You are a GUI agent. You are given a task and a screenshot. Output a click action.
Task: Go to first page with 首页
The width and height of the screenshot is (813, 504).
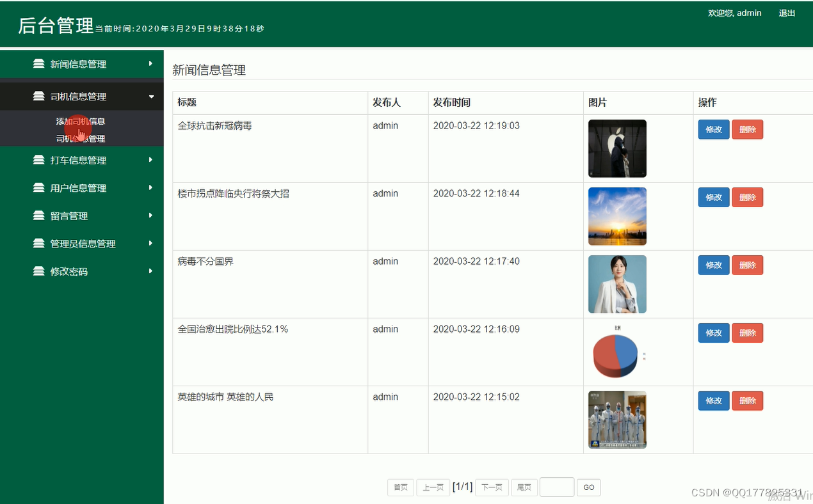point(401,487)
